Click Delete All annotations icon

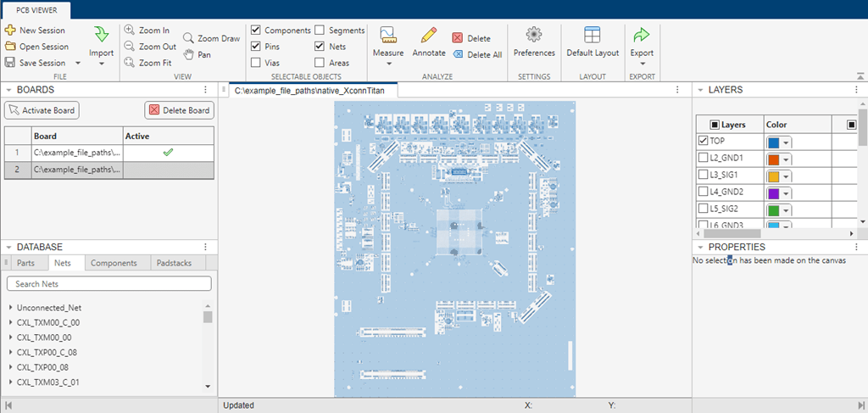[458, 54]
